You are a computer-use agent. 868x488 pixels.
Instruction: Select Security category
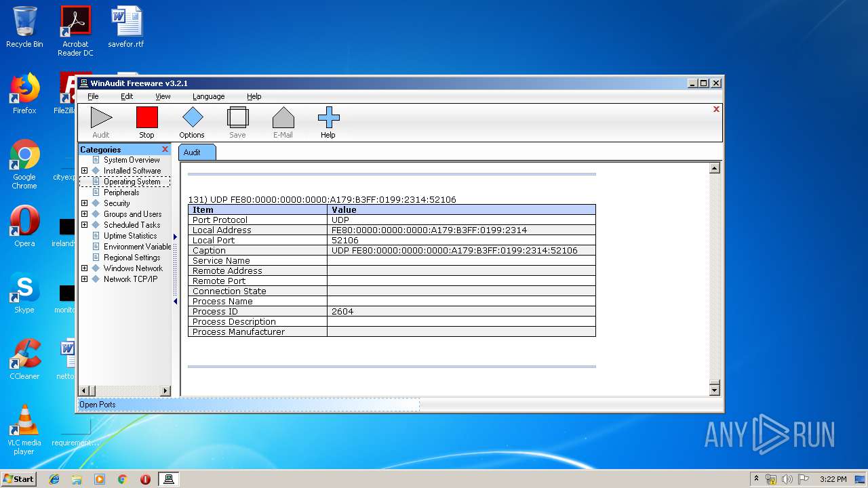pos(117,203)
